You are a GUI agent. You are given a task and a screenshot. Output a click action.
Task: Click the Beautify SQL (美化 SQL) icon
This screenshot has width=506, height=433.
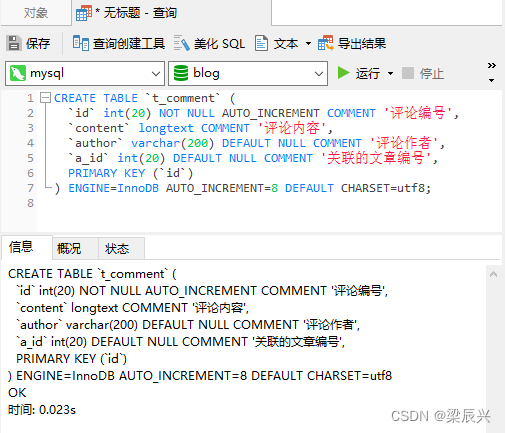point(182,43)
